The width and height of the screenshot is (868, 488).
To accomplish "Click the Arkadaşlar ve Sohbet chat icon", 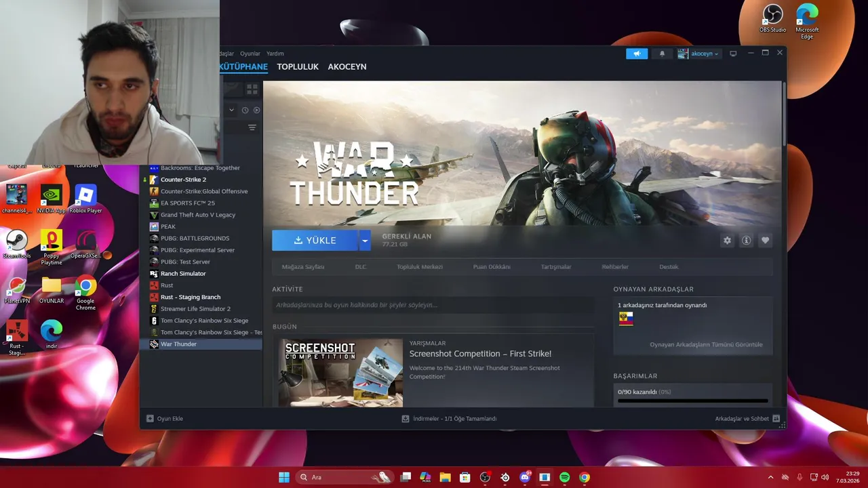I will [776, 419].
